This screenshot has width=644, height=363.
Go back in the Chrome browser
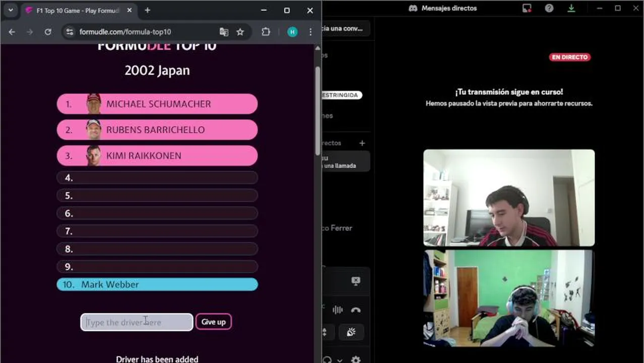point(12,32)
